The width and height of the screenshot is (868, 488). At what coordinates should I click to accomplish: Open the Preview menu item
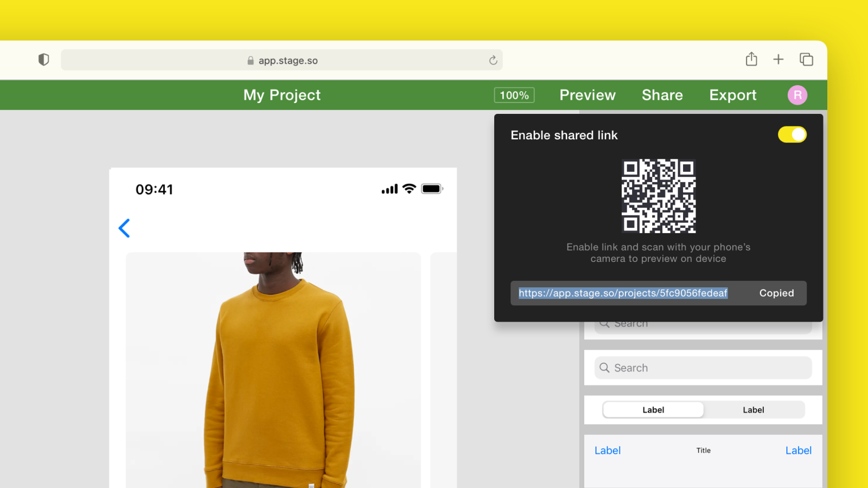pos(588,95)
